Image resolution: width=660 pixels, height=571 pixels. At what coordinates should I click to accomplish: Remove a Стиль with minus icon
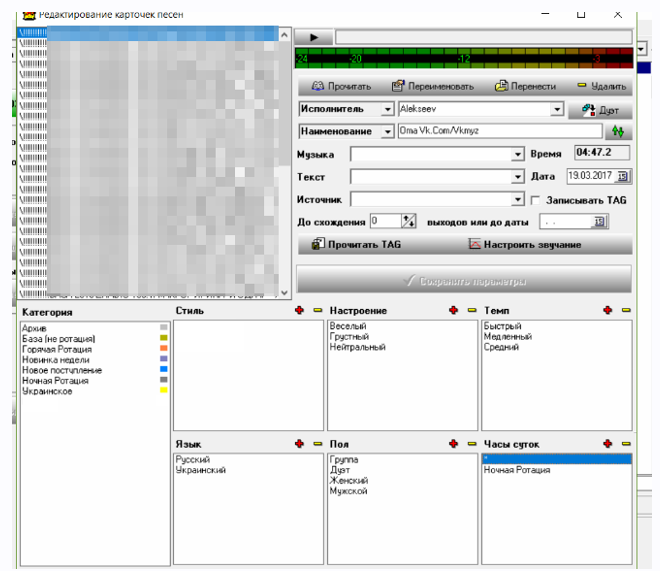point(318,310)
